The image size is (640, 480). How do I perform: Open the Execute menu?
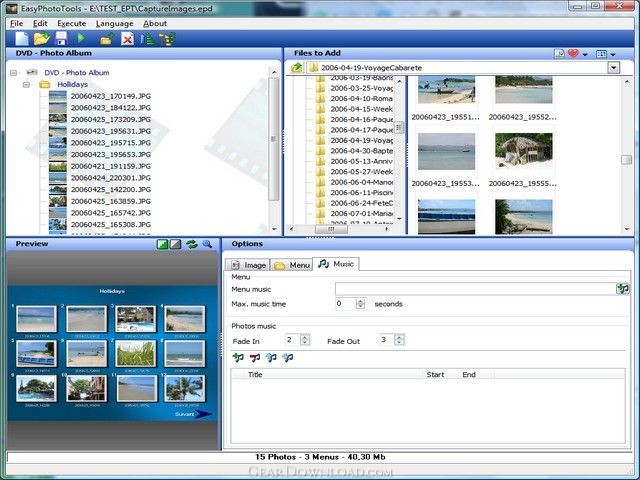71,23
